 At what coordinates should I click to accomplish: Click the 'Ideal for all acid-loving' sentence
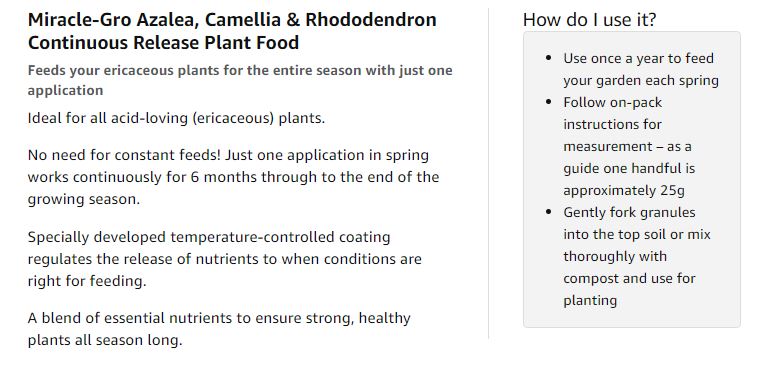(x=176, y=118)
